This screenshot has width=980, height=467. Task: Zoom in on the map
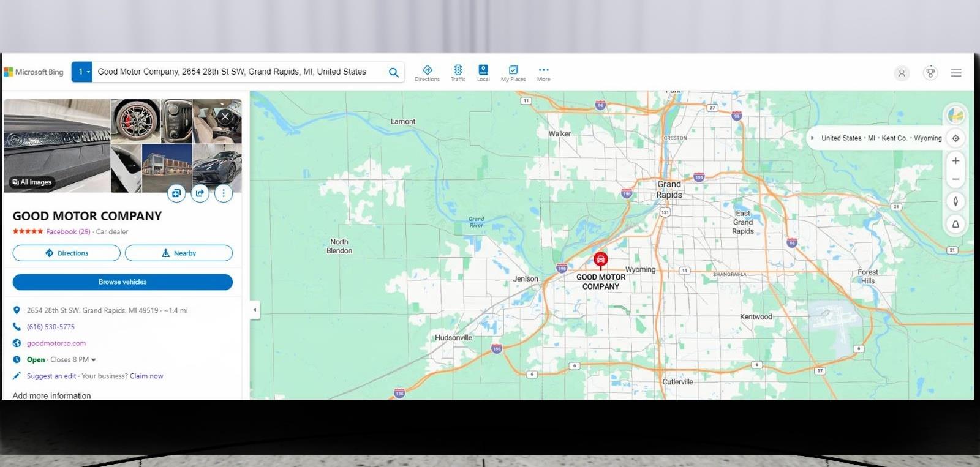[x=956, y=161]
